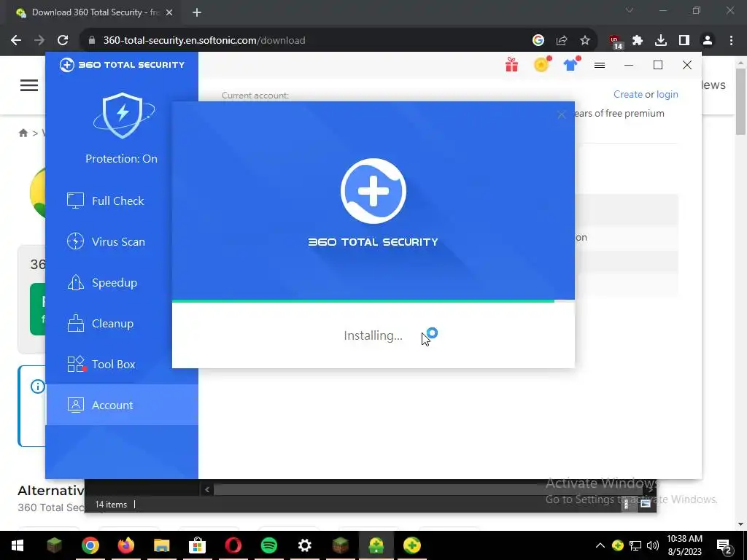Switch Explorer to details view
Screen dimensions: 747x560
pos(628,504)
